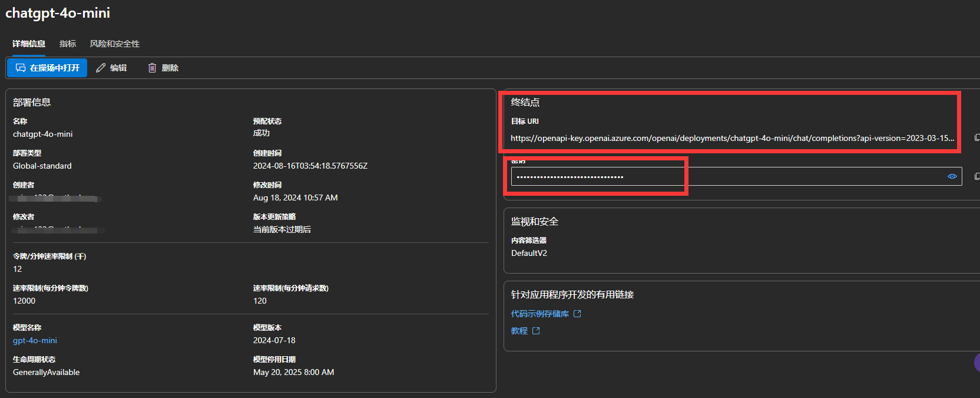The height and width of the screenshot is (398, 980).
Task: Switch to the 详细信息 tab
Action: tap(29, 44)
